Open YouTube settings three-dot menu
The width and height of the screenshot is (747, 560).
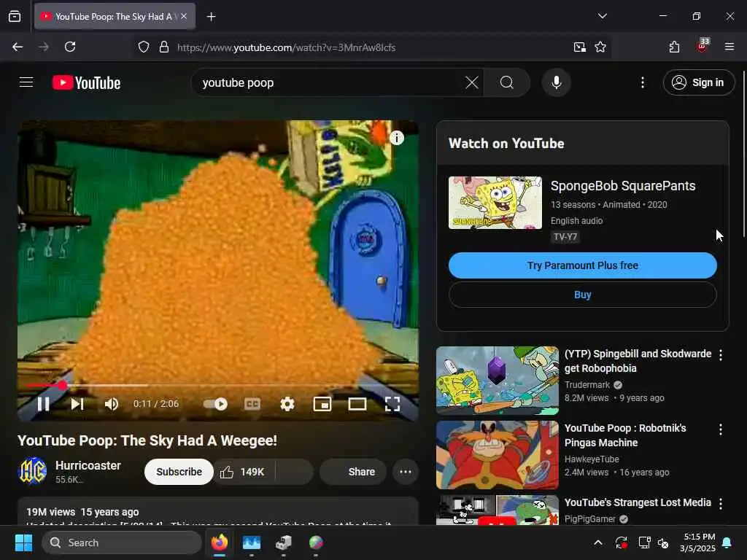(x=643, y=83)
